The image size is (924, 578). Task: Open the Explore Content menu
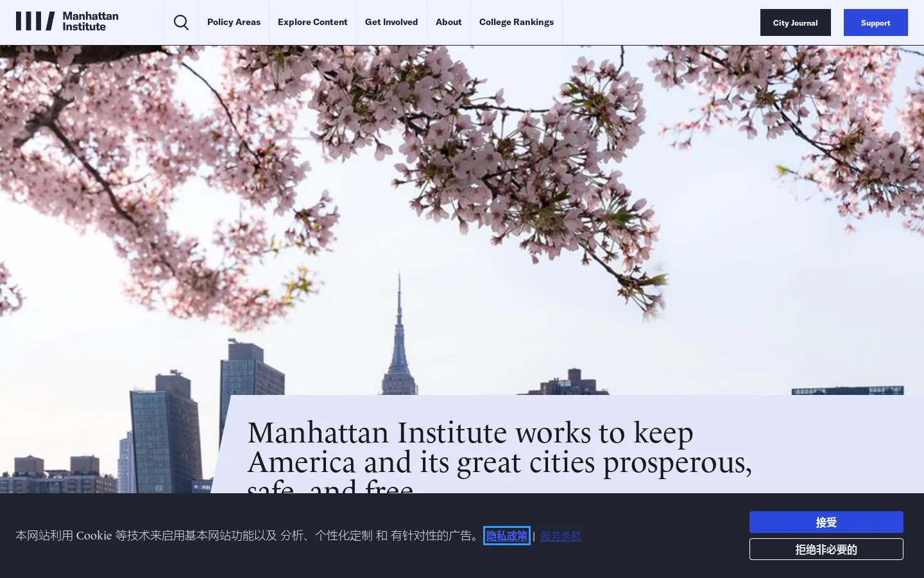point(312,22)
